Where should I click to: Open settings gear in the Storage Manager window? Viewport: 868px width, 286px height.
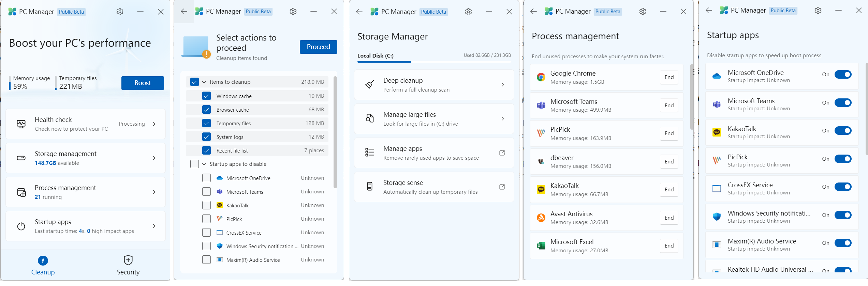(468, 12)
